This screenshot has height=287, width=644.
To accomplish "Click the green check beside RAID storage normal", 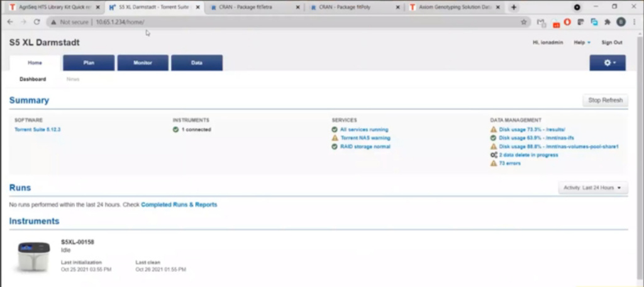I will point(335,147).
